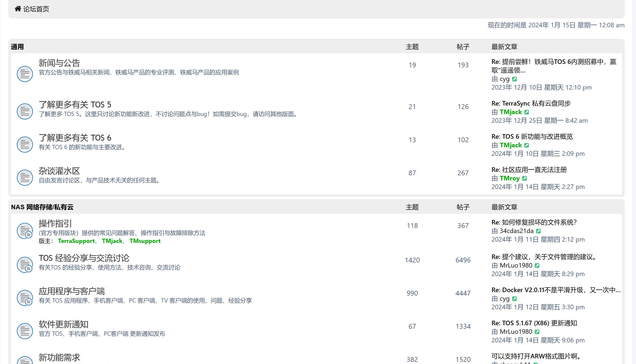636x364 pixels.
Task: Open post Re: TOS 6 新功能与改进概览
Action: tap(532, 137)
